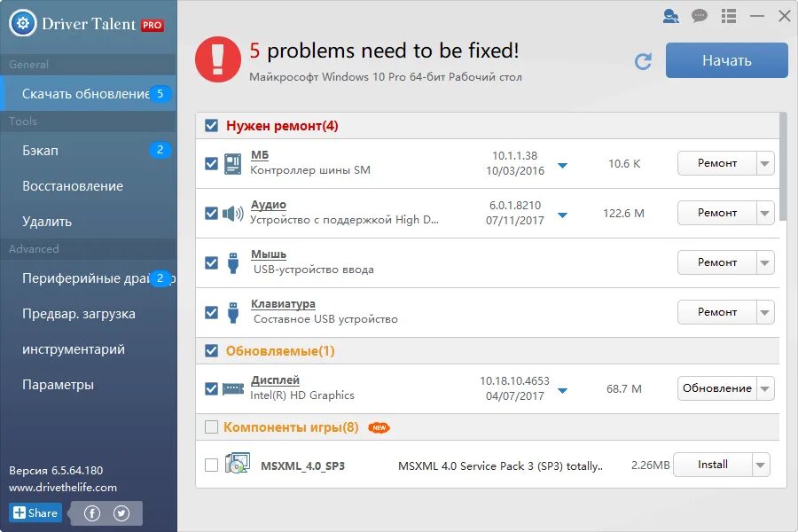Click Ремонт button for МБ
The width and height of the screenshot is (798, 532).
[716, 163]
